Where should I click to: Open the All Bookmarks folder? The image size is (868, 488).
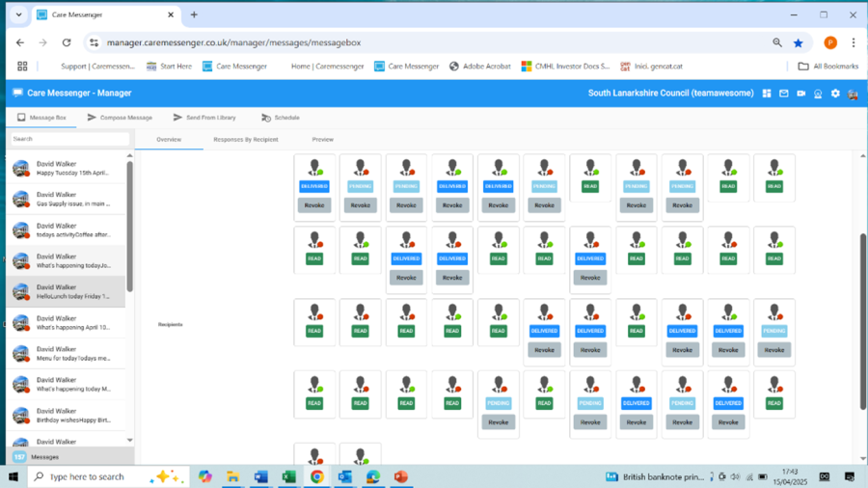[x=828, y=67]
